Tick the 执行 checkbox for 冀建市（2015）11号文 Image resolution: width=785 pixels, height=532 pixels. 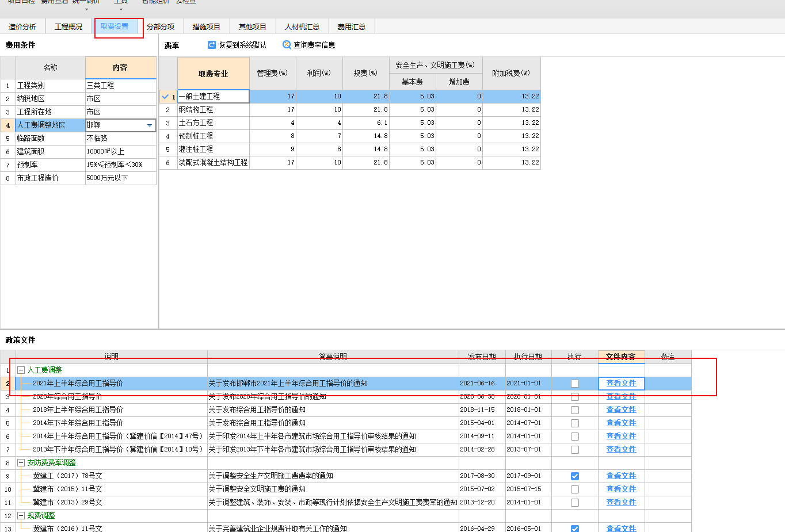point(575,489)
